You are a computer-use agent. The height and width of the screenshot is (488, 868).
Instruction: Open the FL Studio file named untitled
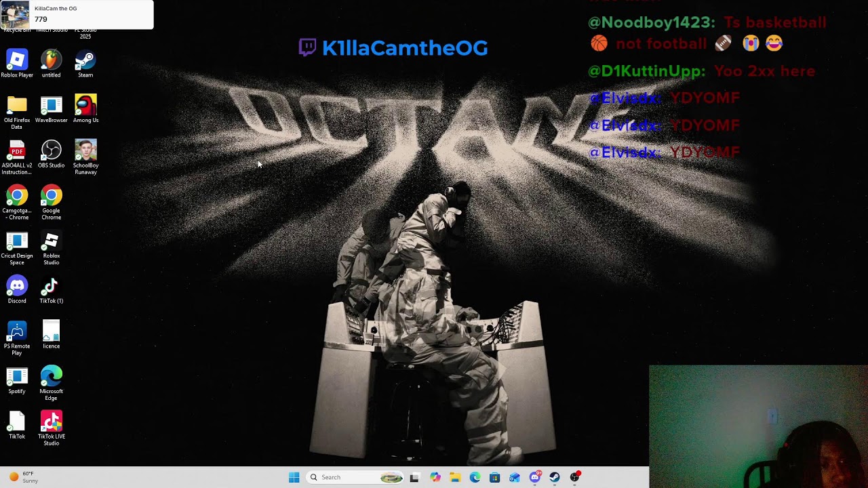coord(51,64)
